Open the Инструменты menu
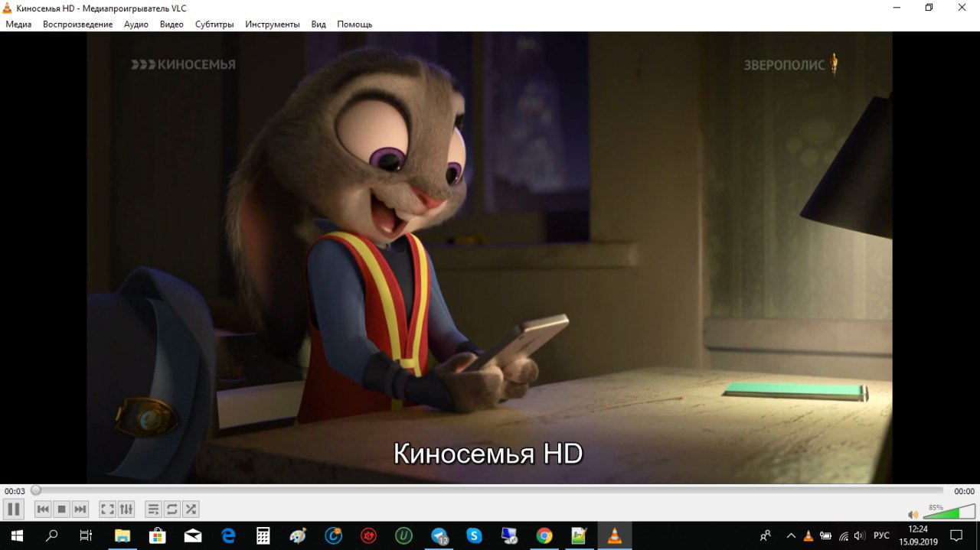The image size is (980, 550). click(273, 24)
